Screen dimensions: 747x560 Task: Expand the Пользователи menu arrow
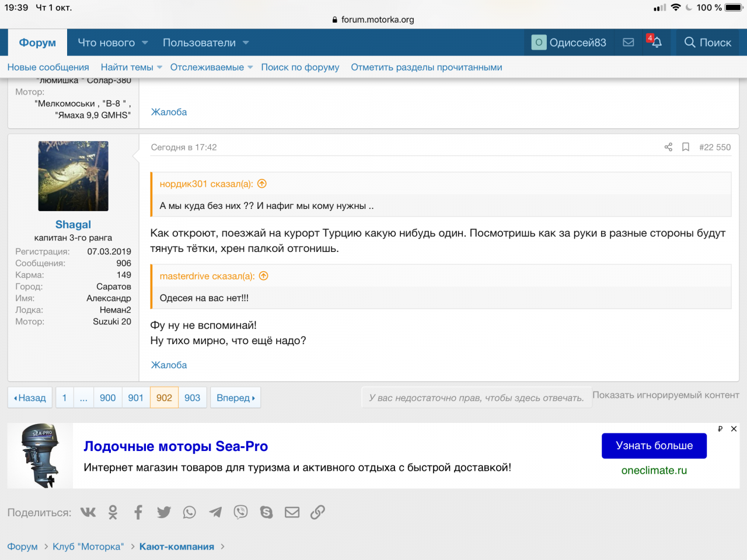246,43
